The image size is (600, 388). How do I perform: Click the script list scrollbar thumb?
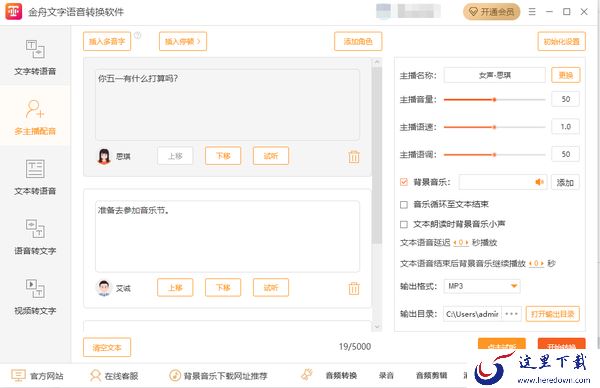click(377, 155)
